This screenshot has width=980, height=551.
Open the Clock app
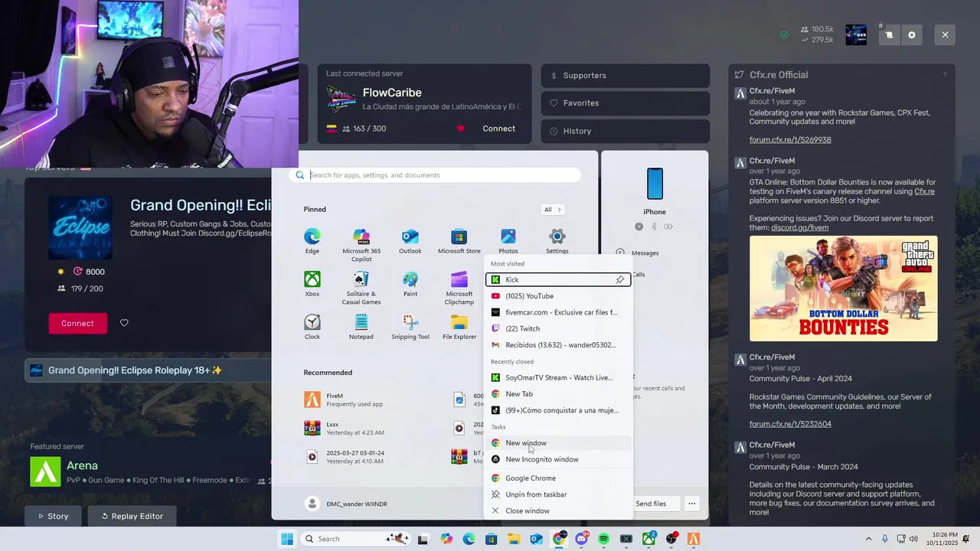click(312, 327)
